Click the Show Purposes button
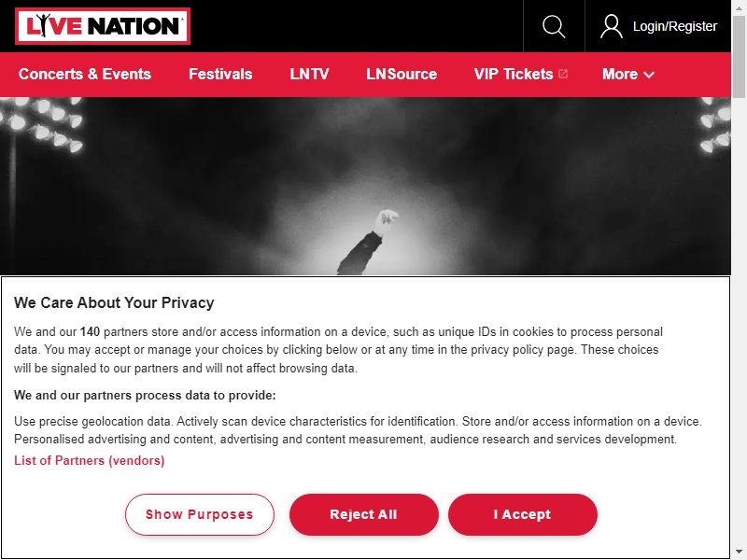Viewport: 747px width, 560px height. point(200,514)
